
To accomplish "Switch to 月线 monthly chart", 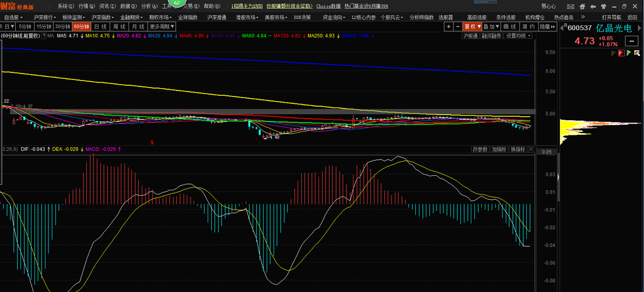I will (138, 26).
